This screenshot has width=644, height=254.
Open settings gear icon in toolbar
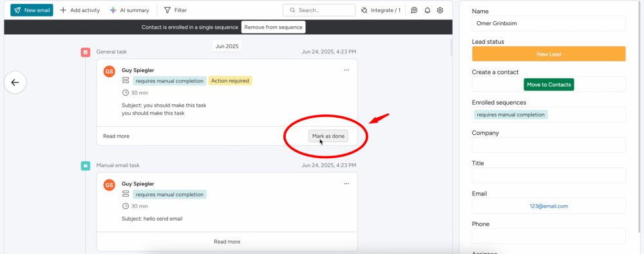point(440,10)
